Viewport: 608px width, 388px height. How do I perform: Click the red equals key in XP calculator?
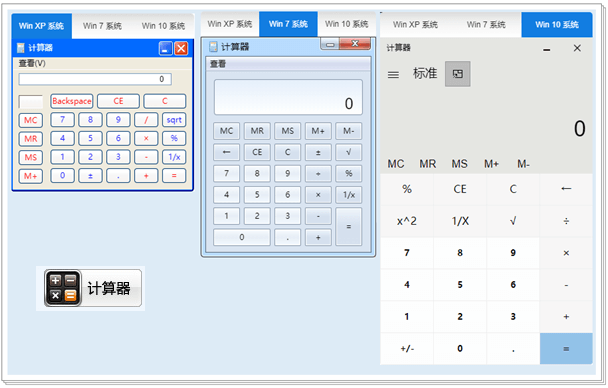pos(174,176)
